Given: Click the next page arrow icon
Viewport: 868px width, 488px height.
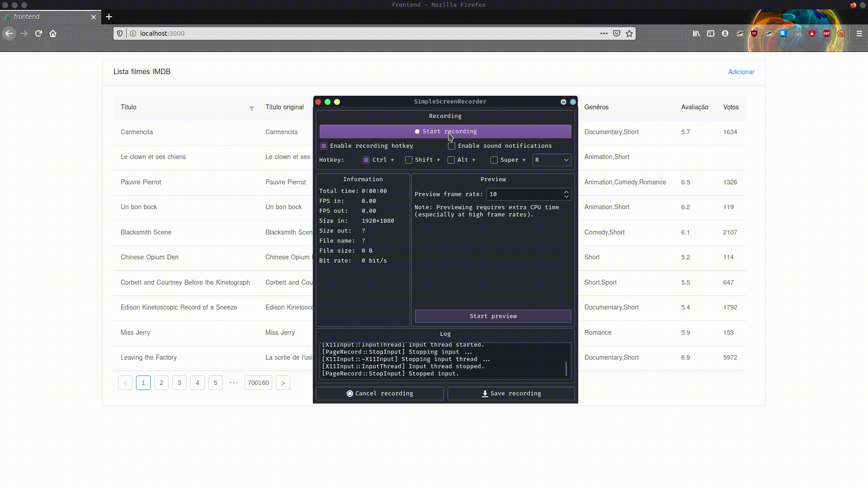Looking at the screenshot, I should pos(283,383).
